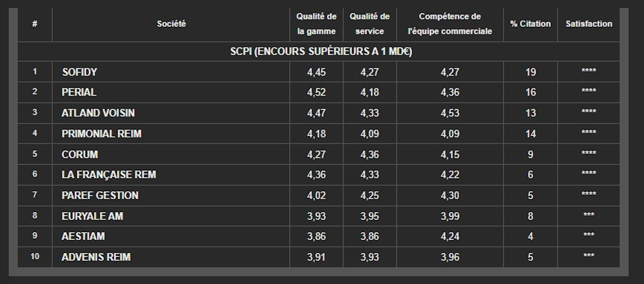Click ADVENIS REIM company name
The width and height of the screenshot is (644, 284).
coord(96,257)
